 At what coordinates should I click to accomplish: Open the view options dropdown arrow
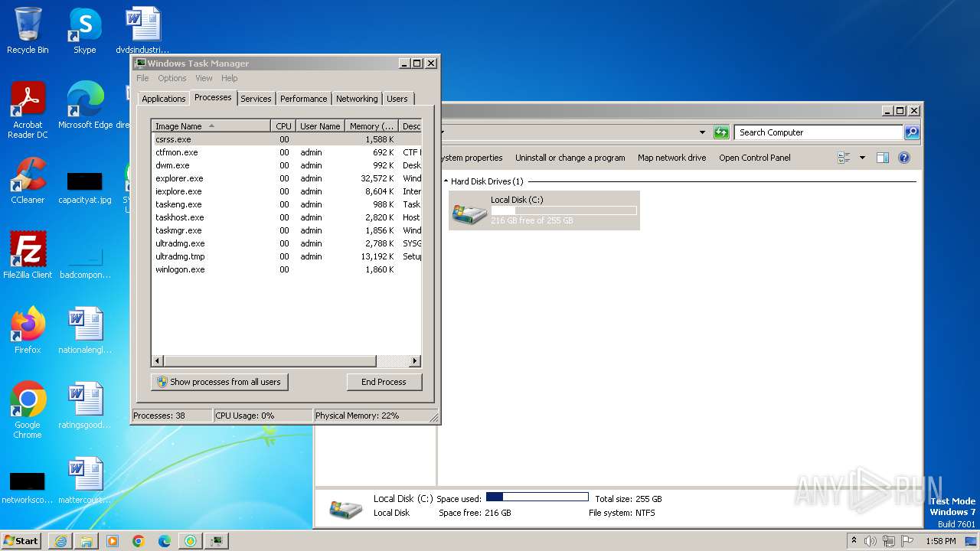862,158
